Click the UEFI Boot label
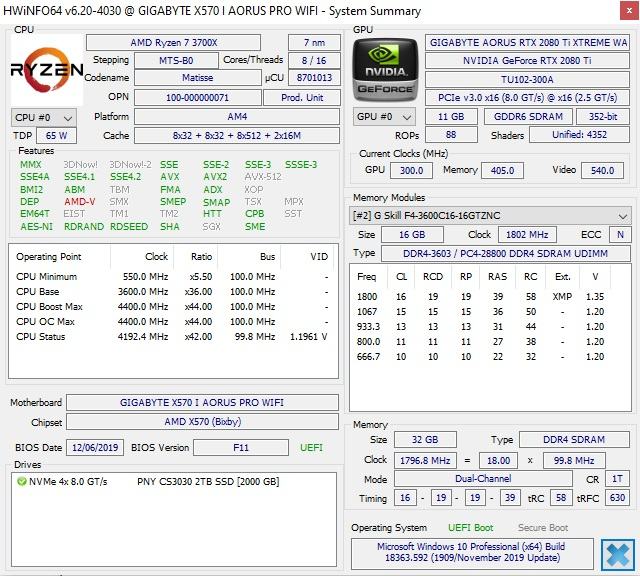Image resolution: width=640 pixels, height=576 pixels. tap(470, 528)
